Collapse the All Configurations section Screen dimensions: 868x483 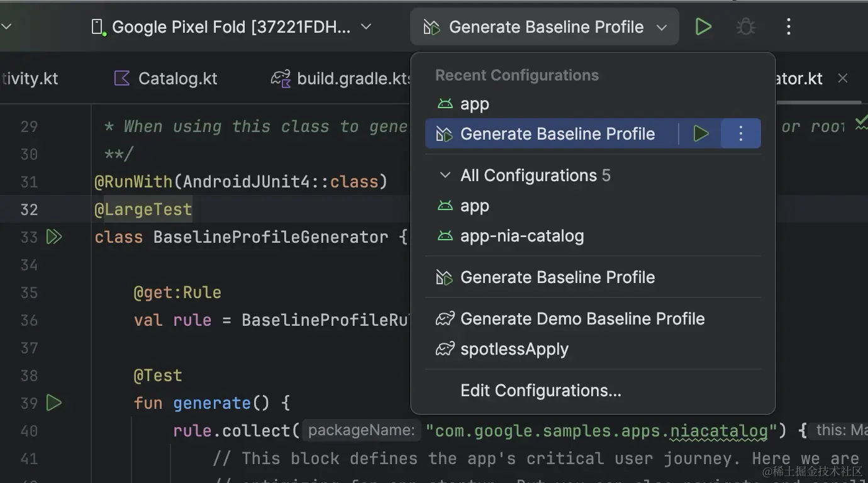(x=445, y=175)
